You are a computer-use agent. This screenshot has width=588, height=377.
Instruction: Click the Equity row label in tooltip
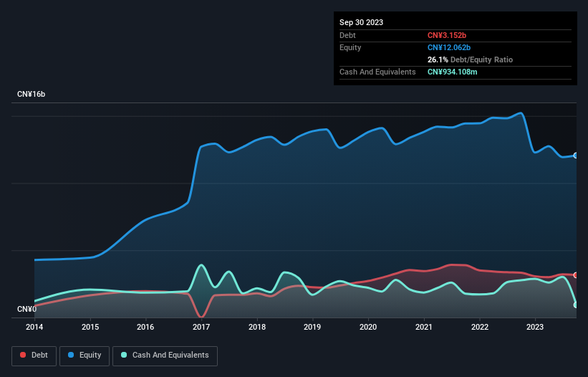(350, 47)
